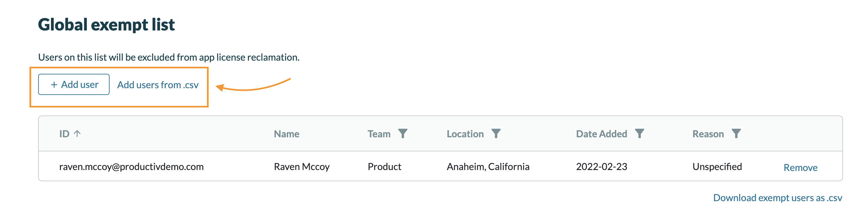This screenshot has width=868, height=222.
Task: Select the Location column header text
Action: click(465, 134)
